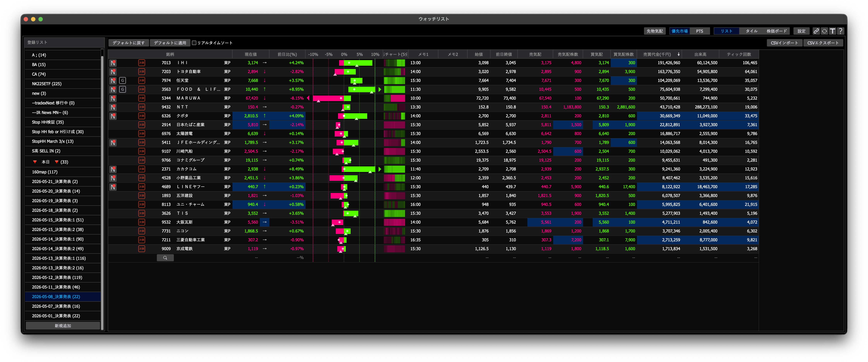
Task: Switch to the リスト view tab
Action: pos(726,31)
